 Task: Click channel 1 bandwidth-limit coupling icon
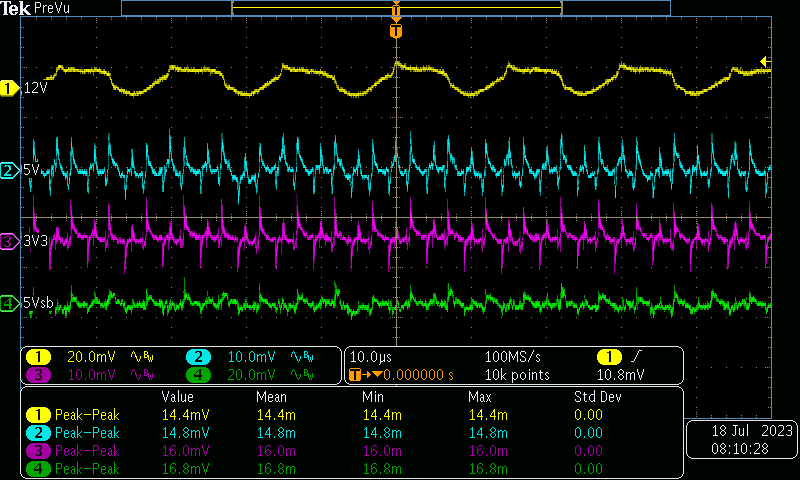(143, 357)
